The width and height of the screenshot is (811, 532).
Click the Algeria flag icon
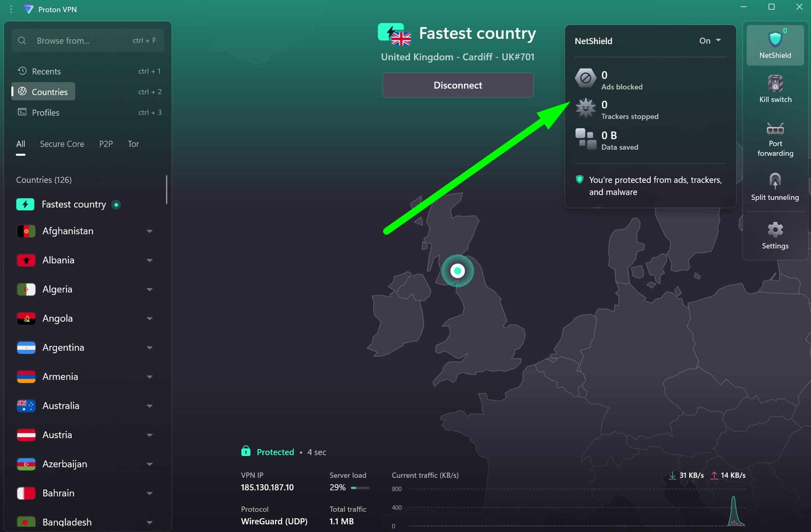click(x=26, y=289)
